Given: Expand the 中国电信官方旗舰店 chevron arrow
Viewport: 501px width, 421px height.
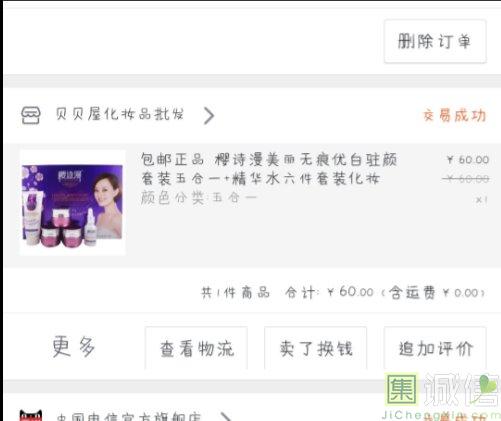Looking at the screenshot, I should 226,416.
